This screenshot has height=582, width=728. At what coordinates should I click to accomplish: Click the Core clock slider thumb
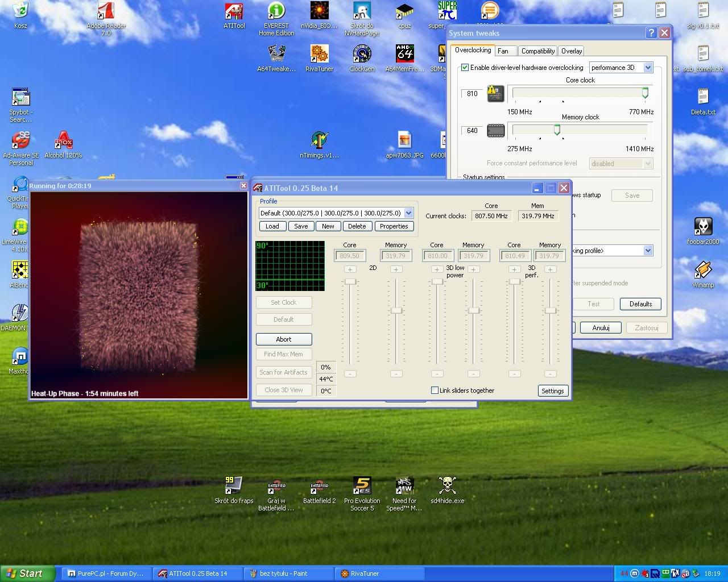645,93
